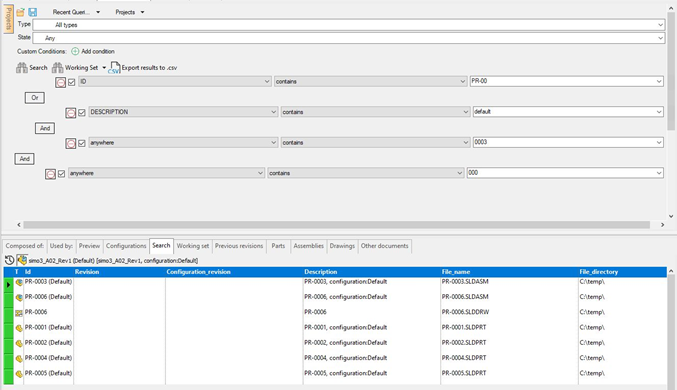Image resolution: width=677 pixels, height=390 pixels.
Task: Open the Type dropdown showing All types
Action: [x=660, y=25]
